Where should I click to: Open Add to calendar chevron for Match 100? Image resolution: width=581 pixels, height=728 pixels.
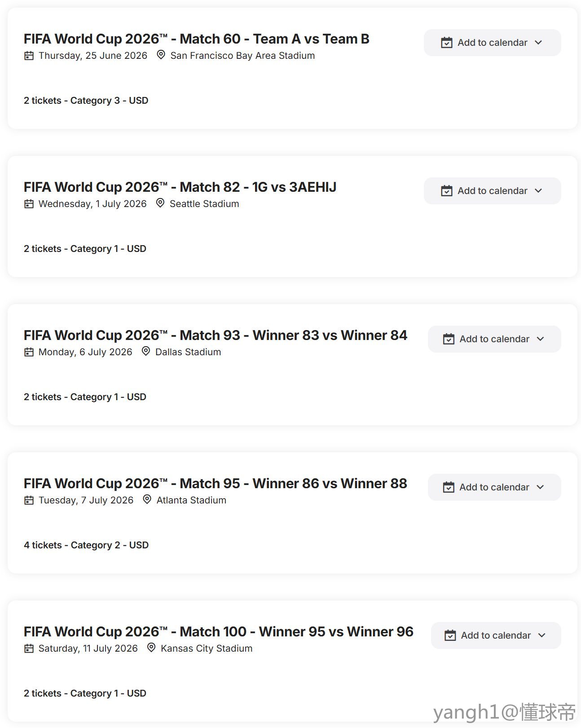(541, 635)
